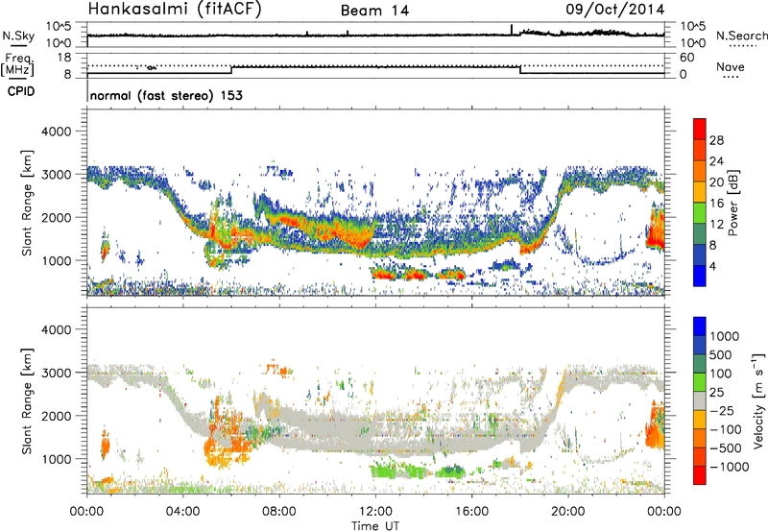Click the '18' frequency axis value

point(64,58)
